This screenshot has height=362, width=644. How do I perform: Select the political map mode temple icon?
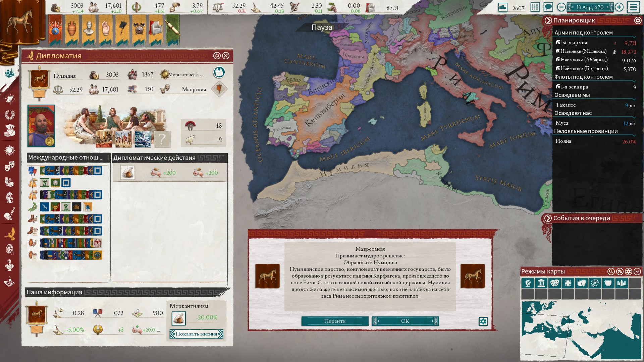click(x=541, y=283)
